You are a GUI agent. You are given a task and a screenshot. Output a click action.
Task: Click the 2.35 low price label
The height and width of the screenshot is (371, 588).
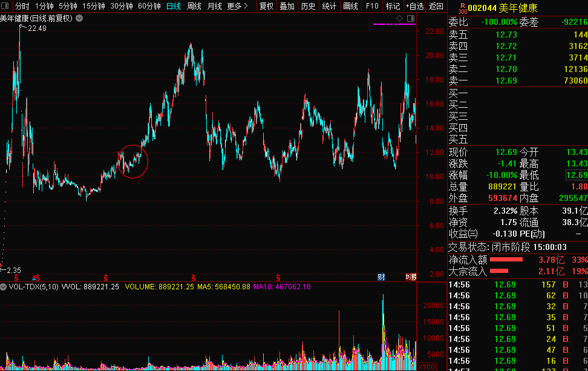[14, 271]
